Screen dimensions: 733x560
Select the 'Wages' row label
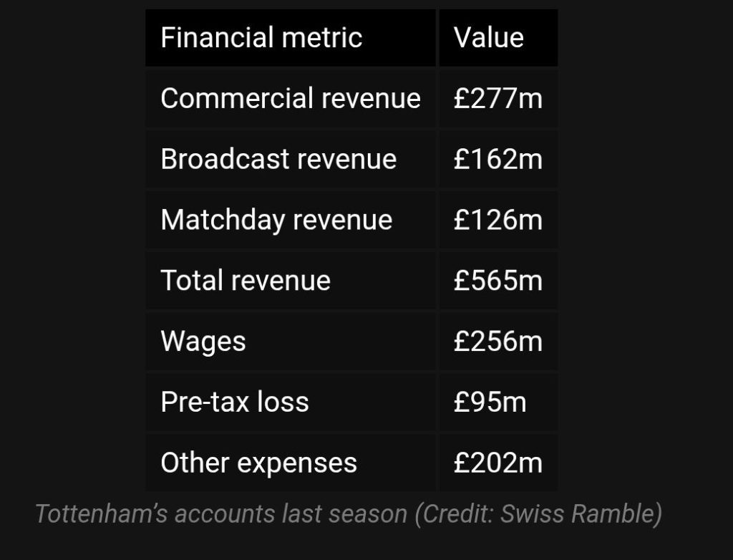point(203,341)
